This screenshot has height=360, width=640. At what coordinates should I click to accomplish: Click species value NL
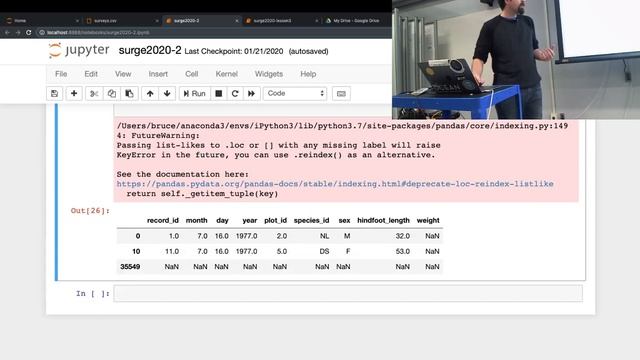pos(324,236)
